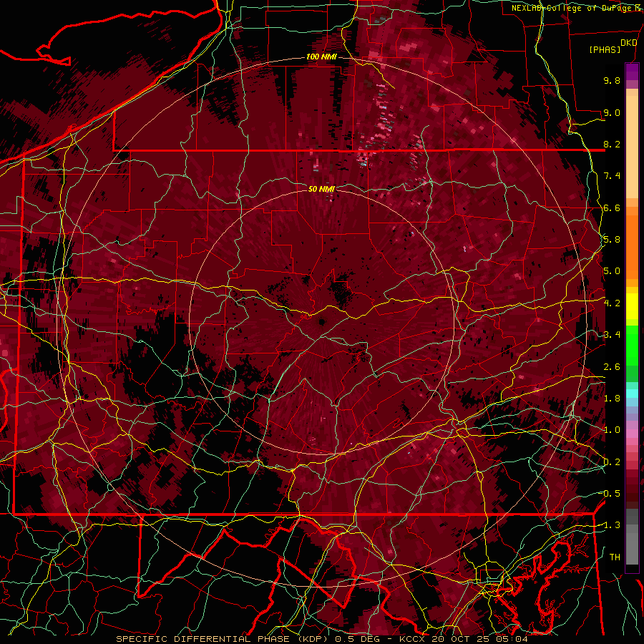Click the "NEXLAB-College of DuPage" credit text
The height and width of the screenshot is (644, 644).
(x=570, y=8)
